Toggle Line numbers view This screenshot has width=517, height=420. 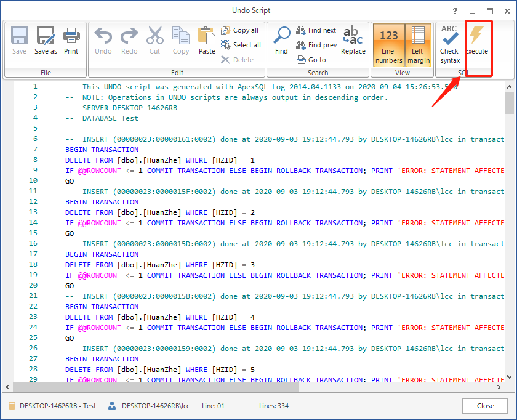(389, 45)
